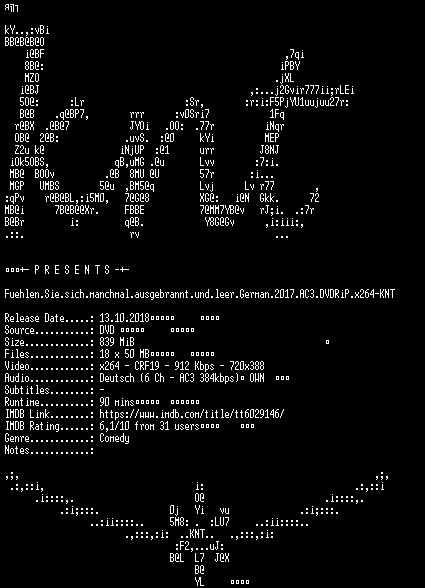Click the Genre value Comedy
The width and height of the screenshot is (425, 588).
click(x=114, y=438)
